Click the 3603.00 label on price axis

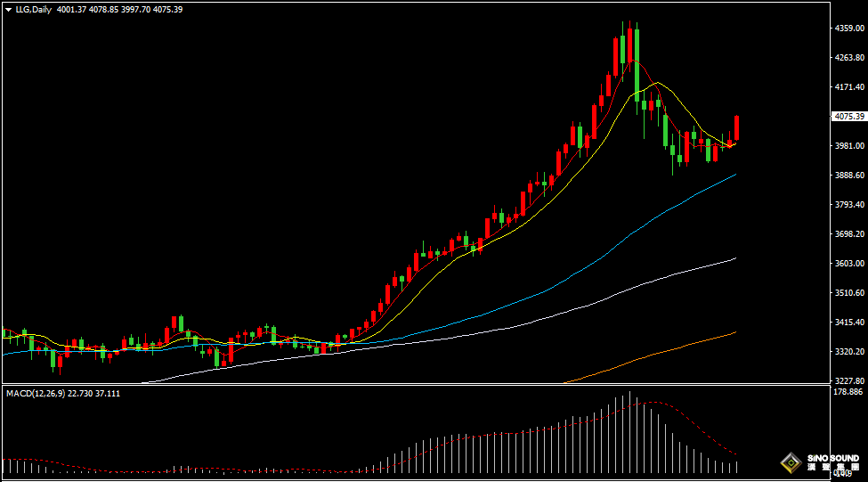point(849,264)
